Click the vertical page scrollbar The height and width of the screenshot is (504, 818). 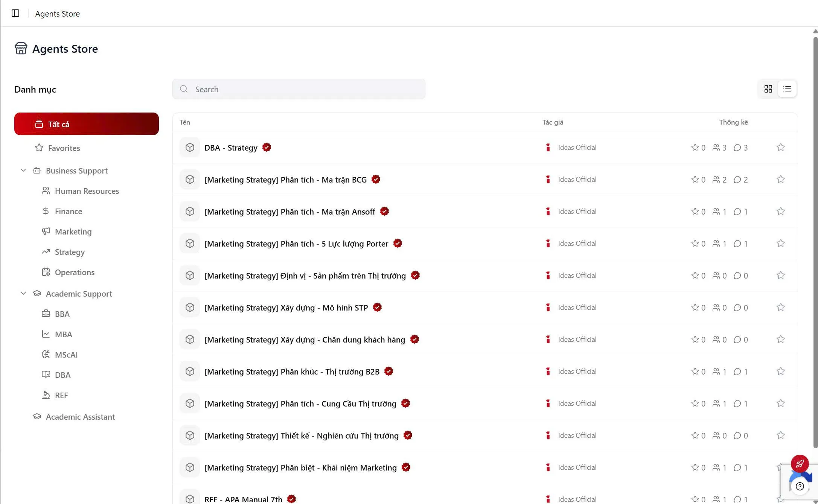(x=815, y=242)
